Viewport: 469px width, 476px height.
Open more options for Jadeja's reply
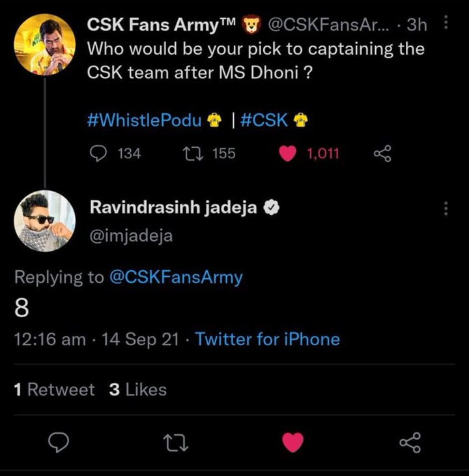[x=446, y=208]
